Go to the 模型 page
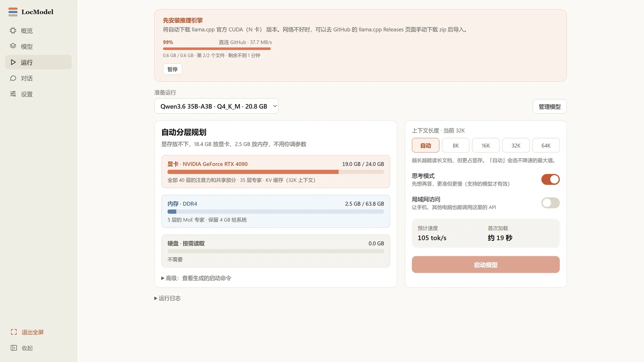The height and width of the screenshot is (362, 644). click(38, 46)
